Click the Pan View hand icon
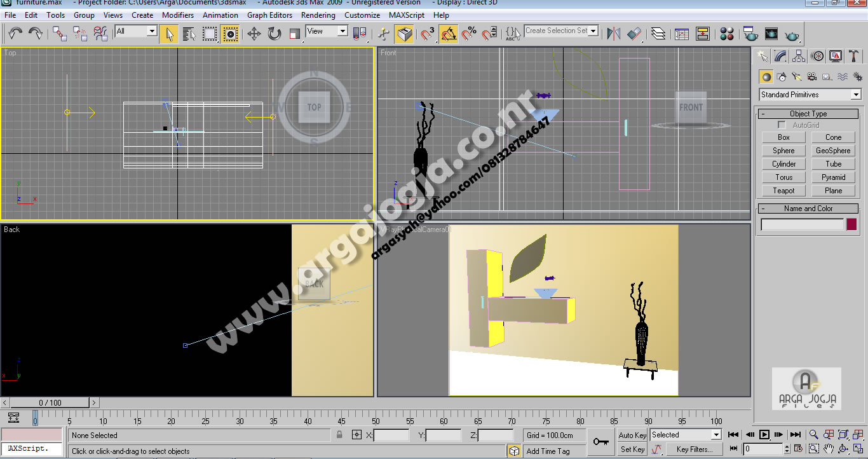The width and height of the screenshot is (868, 459). click(x=829, y=449)
